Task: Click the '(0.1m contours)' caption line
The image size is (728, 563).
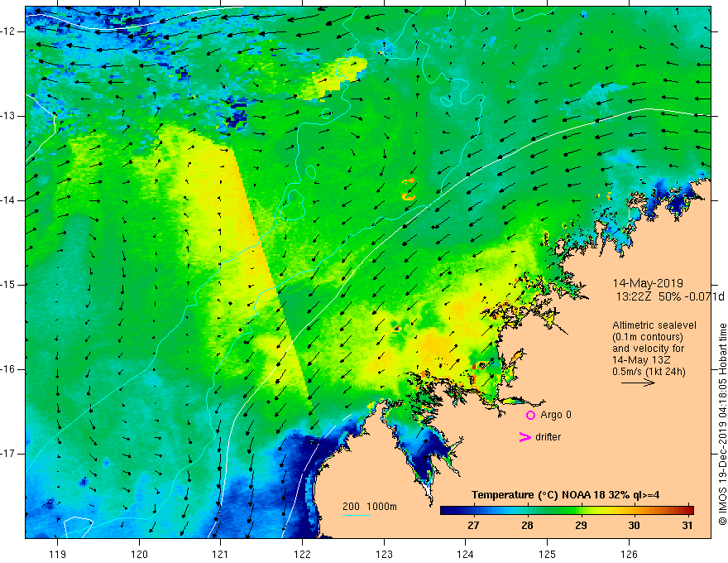Action: [648, 337]
